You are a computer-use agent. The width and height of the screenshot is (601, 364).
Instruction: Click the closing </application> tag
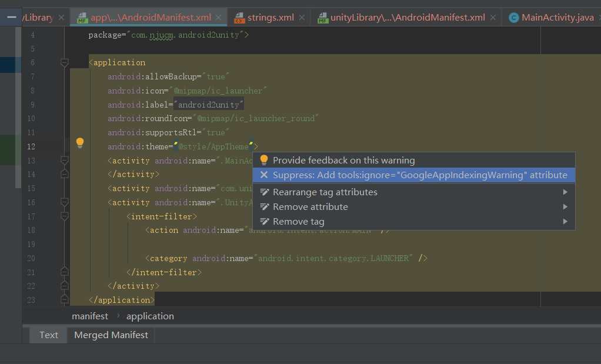122,300
